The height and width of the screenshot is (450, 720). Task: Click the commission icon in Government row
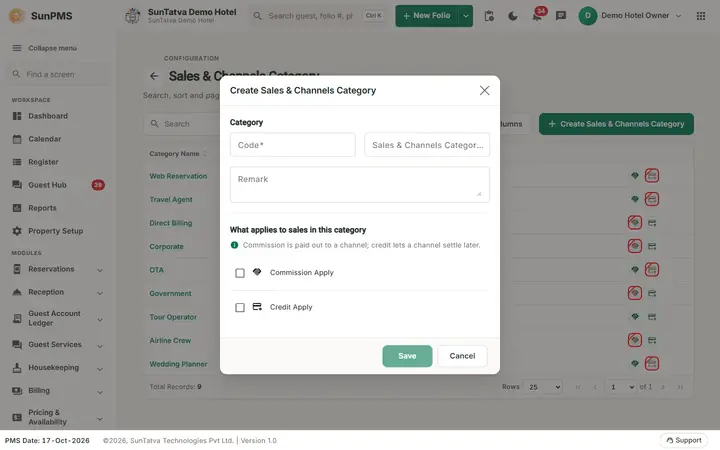[x=635, y=293]
